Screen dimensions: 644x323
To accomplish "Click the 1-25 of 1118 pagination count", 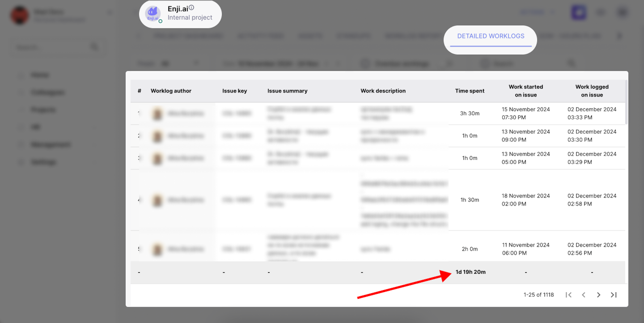I will pyautogui.click(x=539, y=295).
